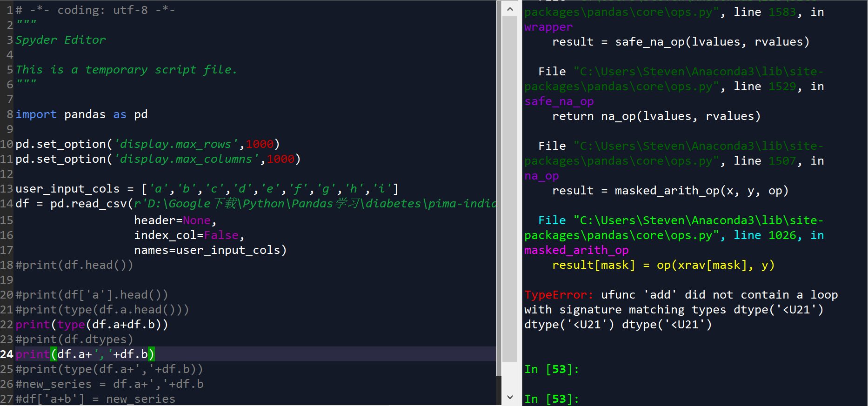
Task: Click 'result = safe_na_op(lvalues, rvalues)' line
Action: [681, 42]
